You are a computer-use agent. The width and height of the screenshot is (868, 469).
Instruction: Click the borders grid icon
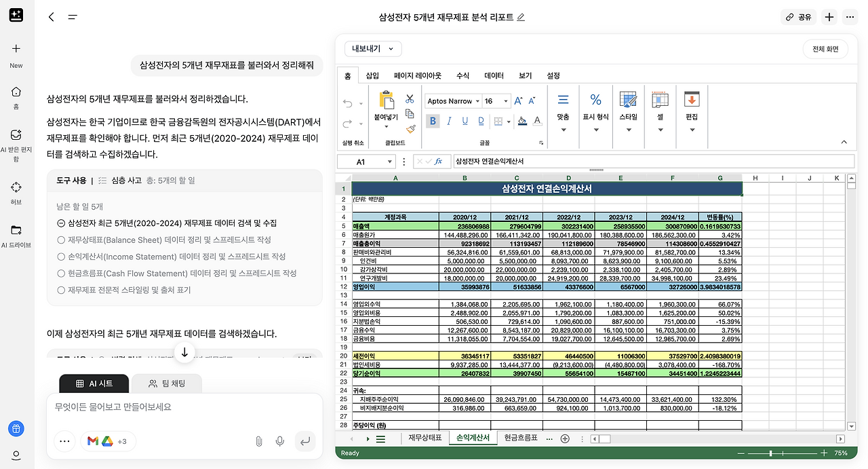click(498, 121)
